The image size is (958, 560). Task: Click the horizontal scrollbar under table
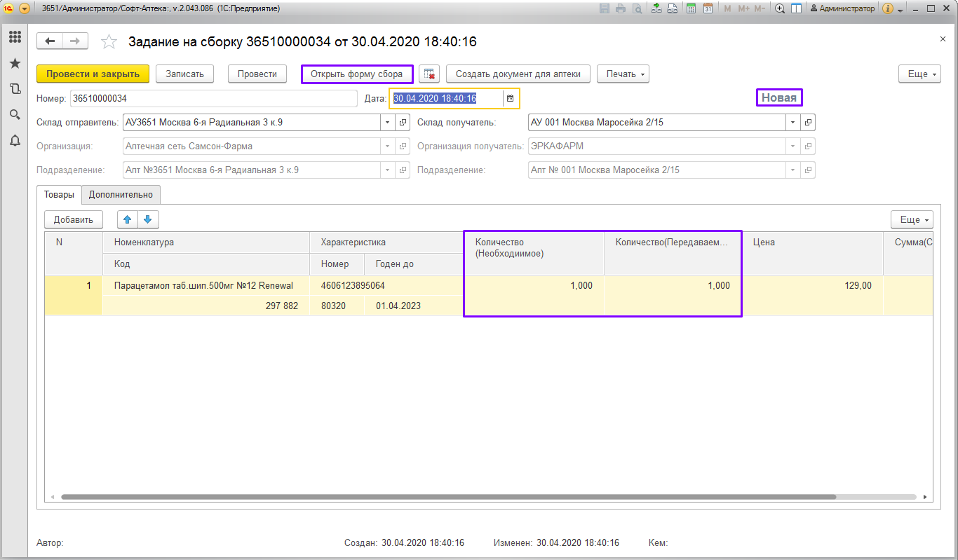(449, 497)
